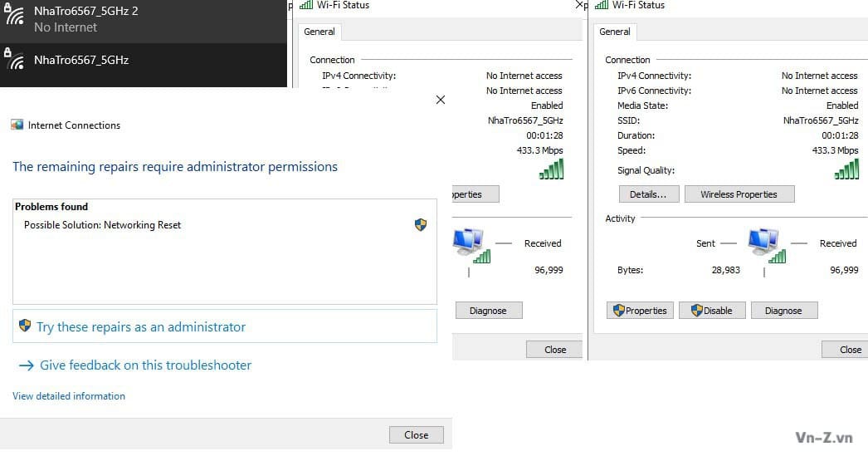The width and height of the screenshot is (868, 456).
Task: Select the NhaTro6567_5GHz network entry
Action: pyautogui.click(x=81, y=60)
